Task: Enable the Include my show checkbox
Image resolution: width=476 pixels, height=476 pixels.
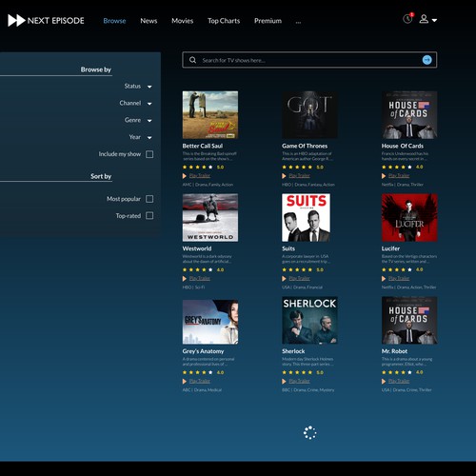Action: pyautogui.click(x=149, y=154)
